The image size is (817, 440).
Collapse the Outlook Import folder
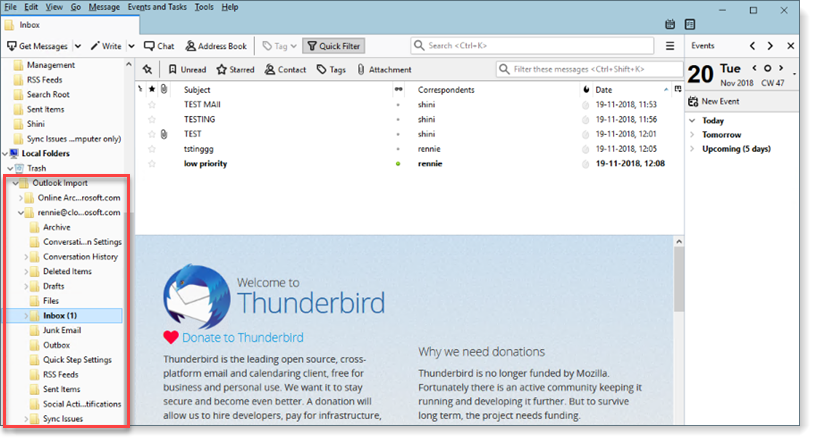pos(15,184)
